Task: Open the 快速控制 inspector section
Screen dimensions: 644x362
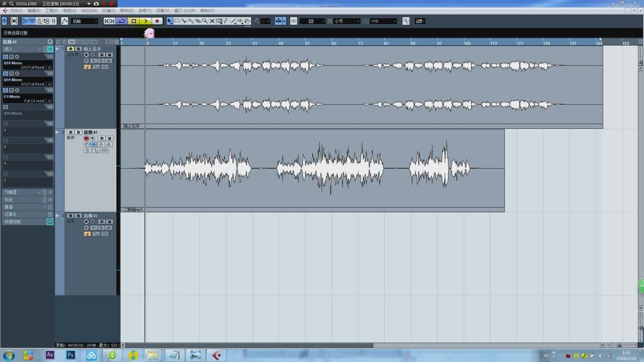Action: click(27, 222)
